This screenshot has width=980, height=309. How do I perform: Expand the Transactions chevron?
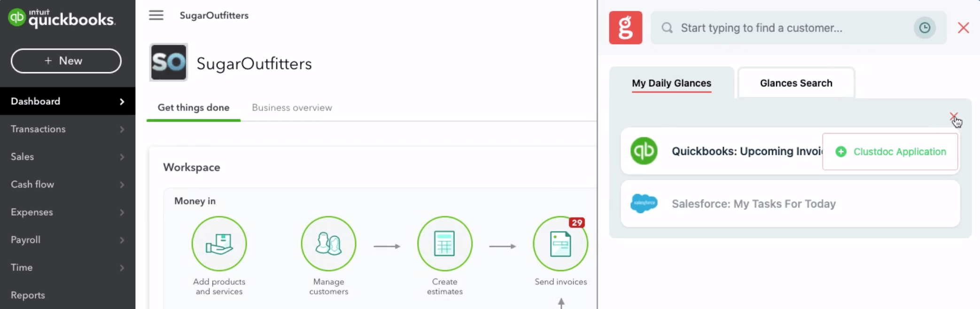(122, 129)
